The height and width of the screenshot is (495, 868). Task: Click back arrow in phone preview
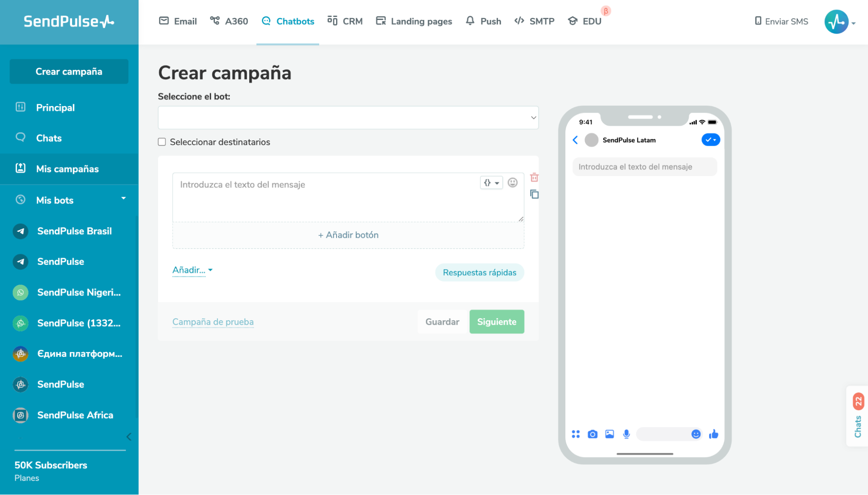[x=575, y=140]
